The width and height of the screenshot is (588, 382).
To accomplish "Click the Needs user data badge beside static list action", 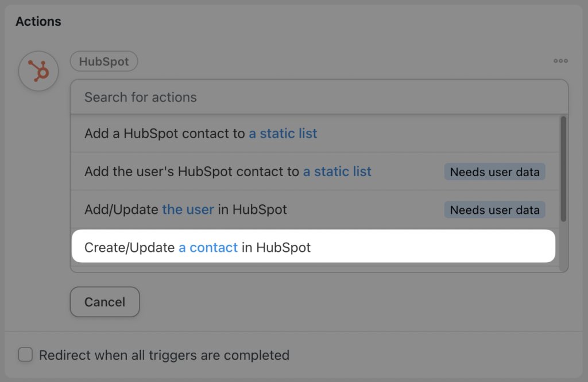I will (494, 171).
